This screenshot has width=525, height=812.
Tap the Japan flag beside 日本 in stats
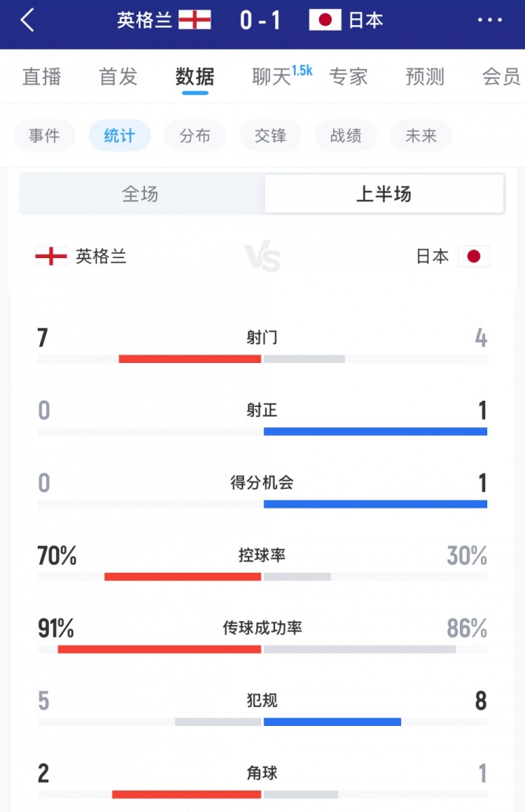point(474,257)
